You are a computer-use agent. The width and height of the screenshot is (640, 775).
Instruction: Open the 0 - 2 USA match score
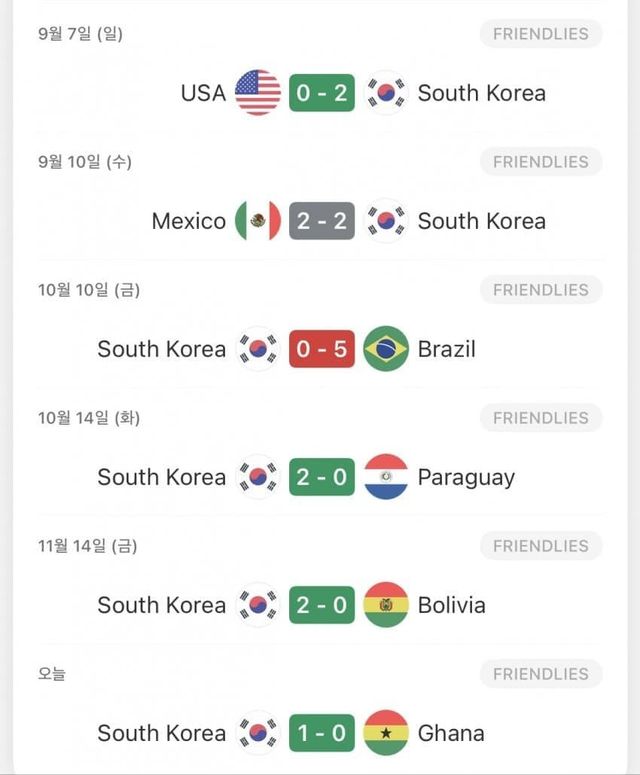(322, 93)
